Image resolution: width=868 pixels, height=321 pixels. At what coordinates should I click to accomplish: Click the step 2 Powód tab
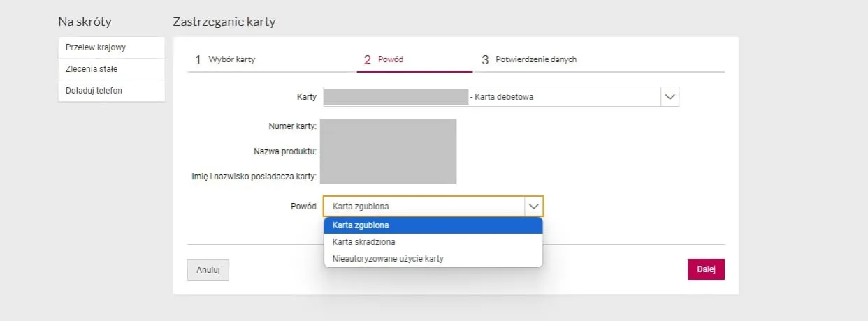point(384,59)
